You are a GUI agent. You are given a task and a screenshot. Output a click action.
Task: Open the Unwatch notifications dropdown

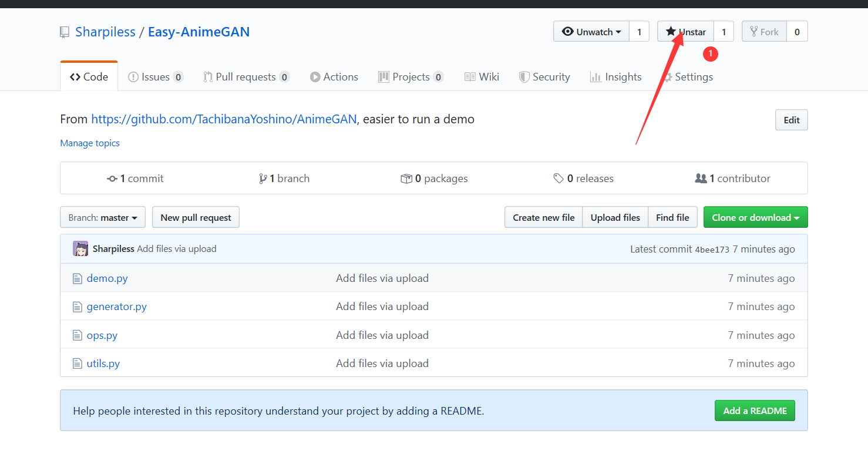[591, 32]
